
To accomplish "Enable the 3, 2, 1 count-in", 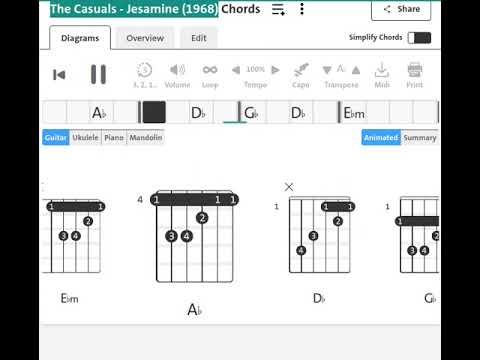I will tap(145, 75).
